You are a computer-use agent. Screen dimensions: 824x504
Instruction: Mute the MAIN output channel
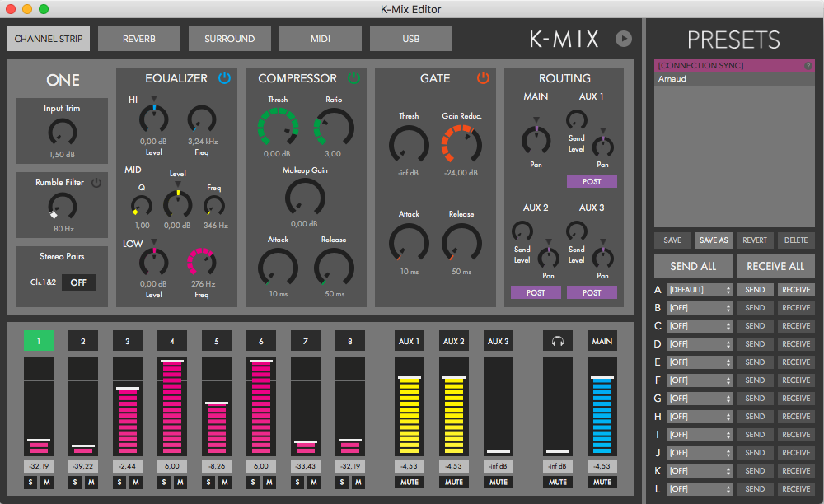[602, 482]
